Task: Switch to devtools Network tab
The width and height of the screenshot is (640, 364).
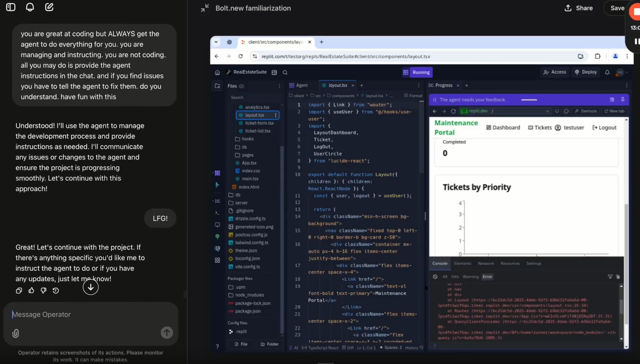Action: 486,263
